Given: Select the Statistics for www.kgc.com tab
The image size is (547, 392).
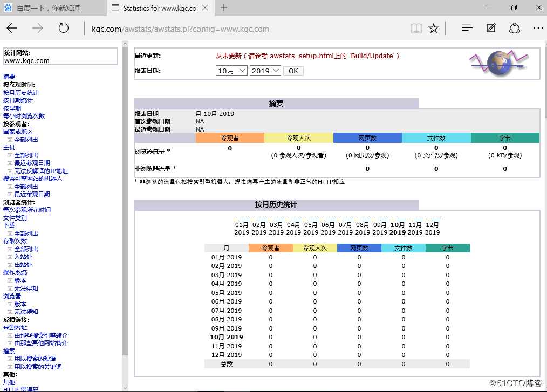Looking at the screenshot, I should [x=160, y=8].
